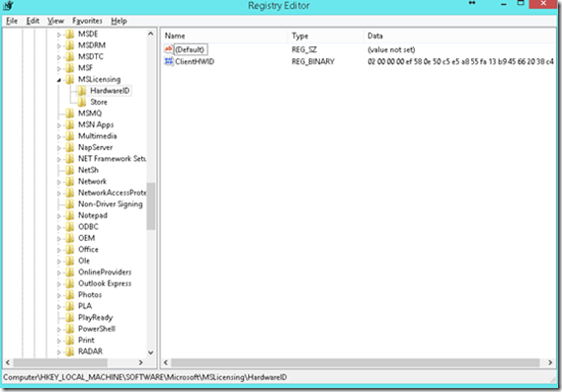
Task: Expand the Outlook Express tree node
Action: point(59,284)
